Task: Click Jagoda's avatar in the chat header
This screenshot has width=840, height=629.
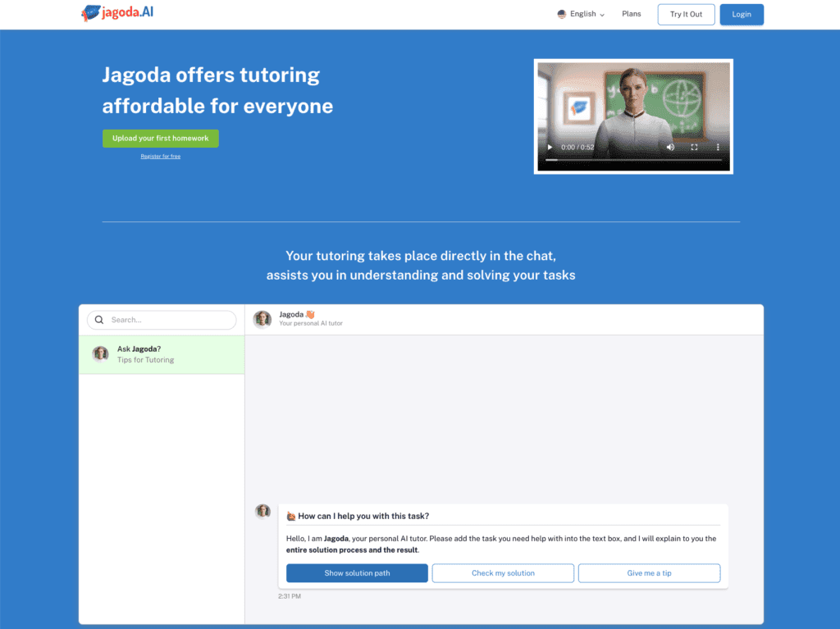Action: point(262,319)
